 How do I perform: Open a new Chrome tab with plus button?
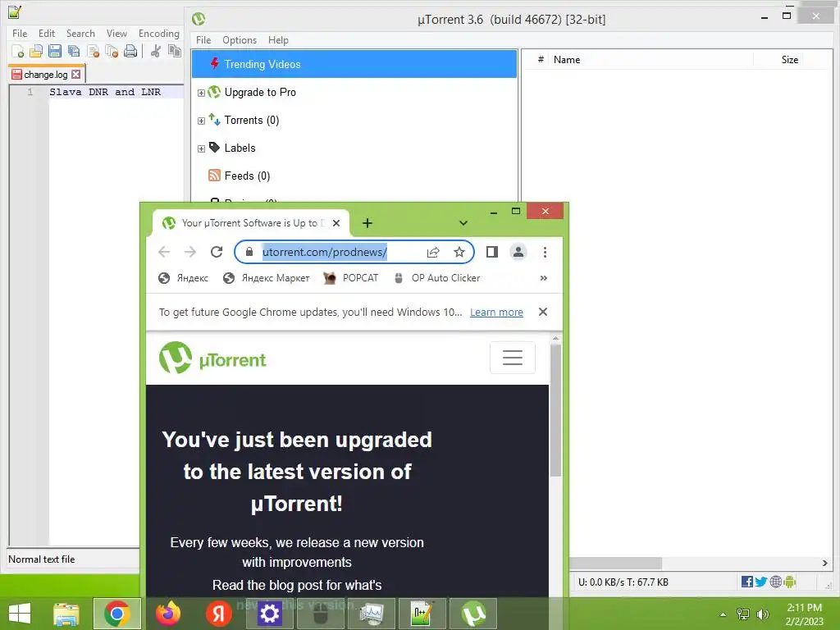point(367,223)
